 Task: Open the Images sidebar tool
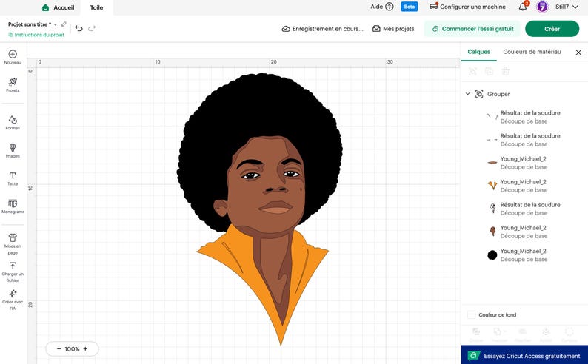[13, 150]
